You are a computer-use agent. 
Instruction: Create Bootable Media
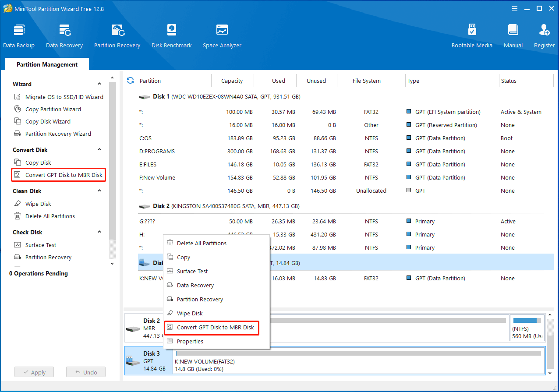[x=472, y=36]
